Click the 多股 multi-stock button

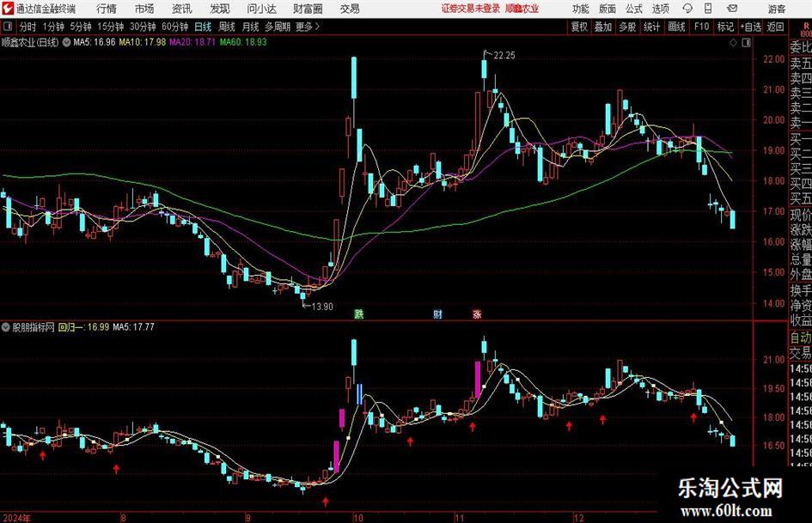pos(627,27)
